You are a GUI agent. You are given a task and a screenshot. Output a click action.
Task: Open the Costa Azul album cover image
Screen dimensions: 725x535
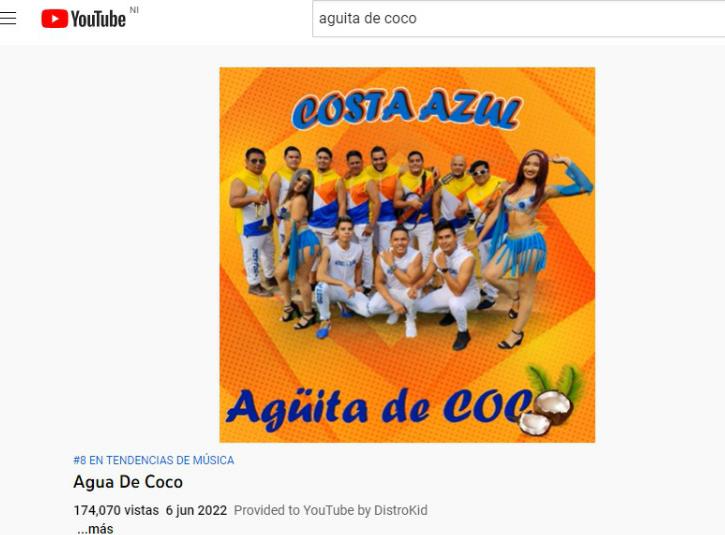407,255
